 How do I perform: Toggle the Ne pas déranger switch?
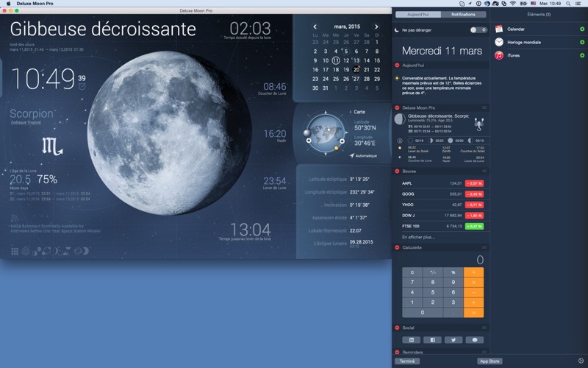pyautogui.click(x=478, y=29)
